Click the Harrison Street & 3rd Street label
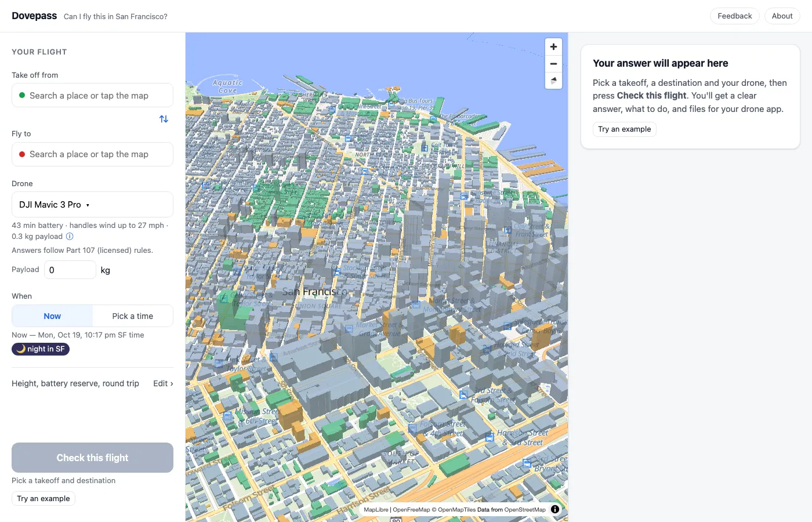The height and width of the screenshot is (522, 812). [523, 437]
